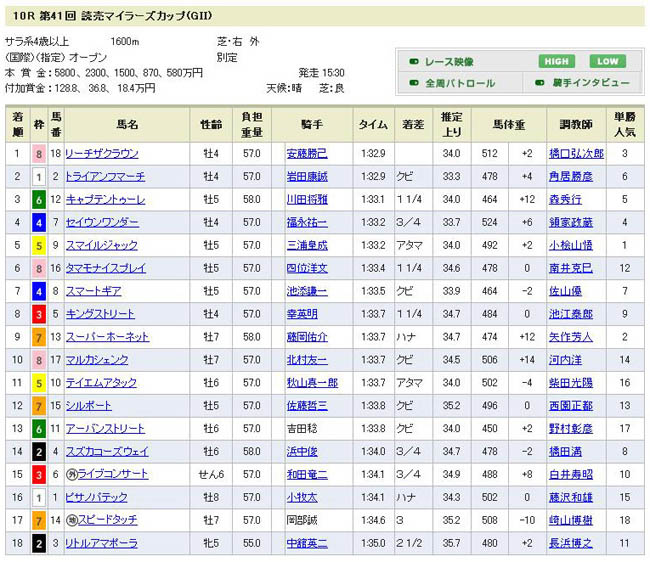650x562 pixels.
Task: Click the bullet icon beside レース映像
Action: [x=413, y=62]
